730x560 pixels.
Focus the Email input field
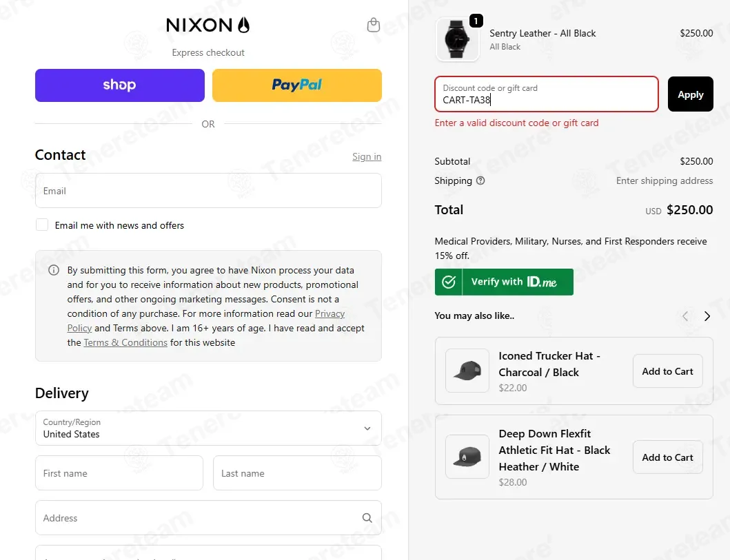(x=208, y=191)
